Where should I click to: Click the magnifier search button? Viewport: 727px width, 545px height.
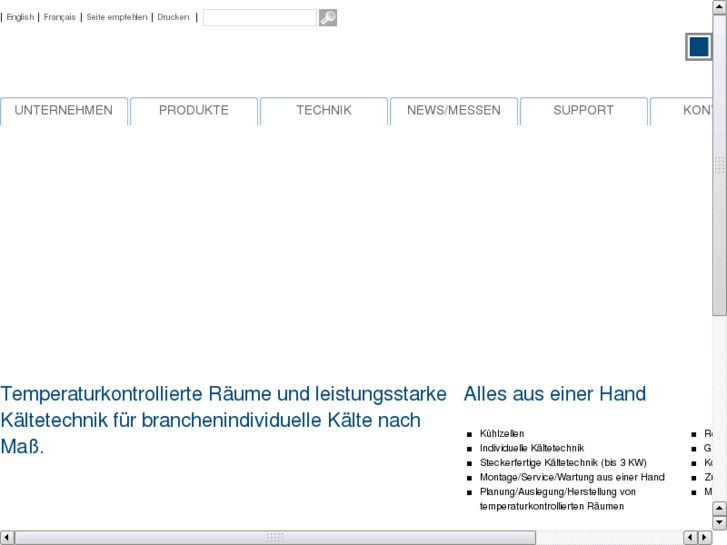click(328, 18)
